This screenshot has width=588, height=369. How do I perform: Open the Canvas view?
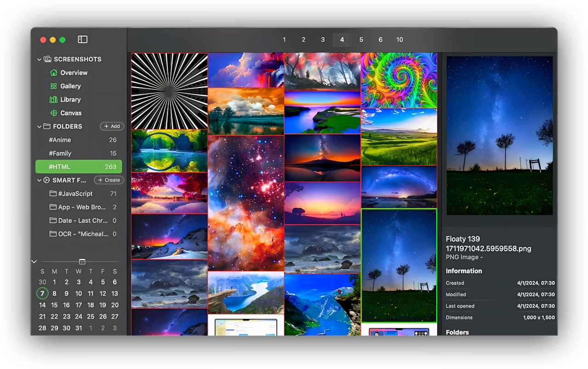(54, 113)
